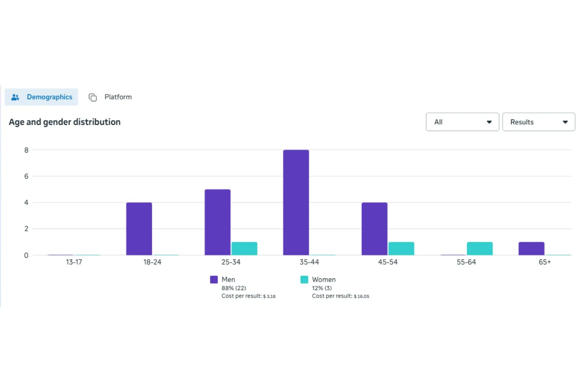Click the '6' y-axis value
This screenshot has height=392, width=581.
[x=26, y=176]
